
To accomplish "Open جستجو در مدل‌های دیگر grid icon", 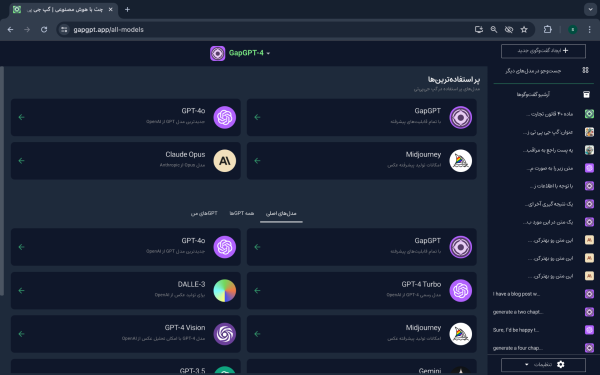I will [585, 70].
